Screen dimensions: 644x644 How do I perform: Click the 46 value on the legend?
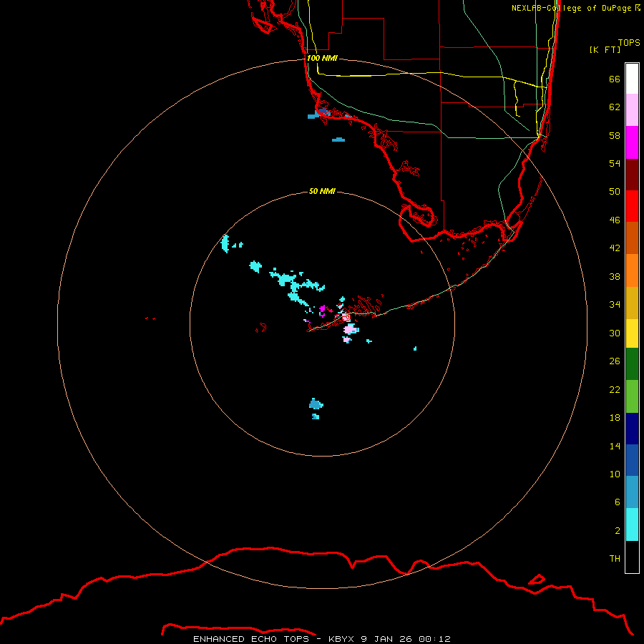[x=615, y=220]
